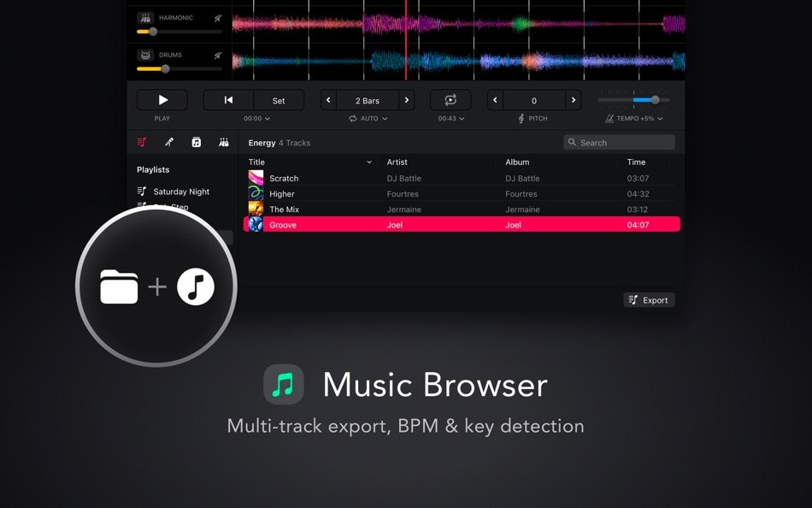
Task: Open the samples browser icon
Action: pyautogui.click(x=222, y=141)
